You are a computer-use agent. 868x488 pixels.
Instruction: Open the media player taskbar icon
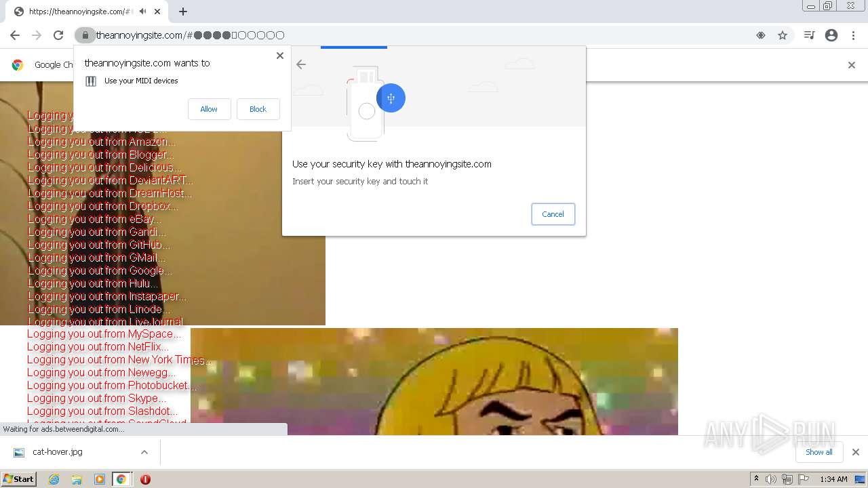tap(100, 479)
